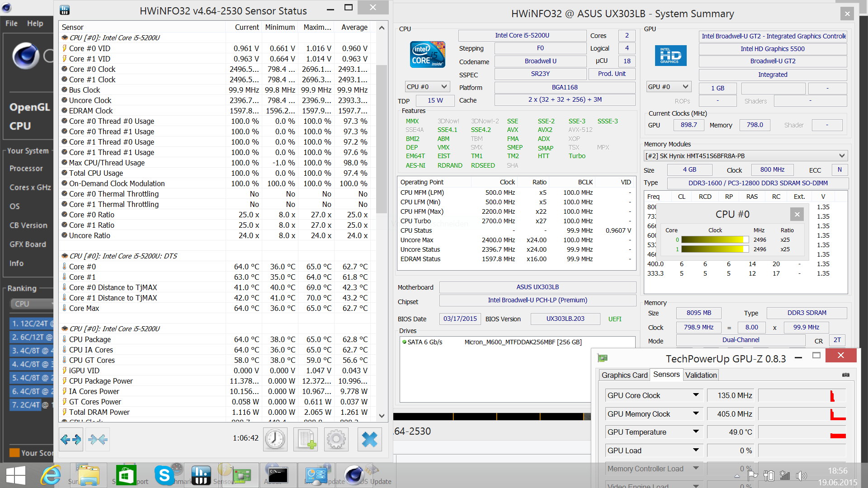This screenshot has height=488, width=868.
Task: Open GPU Temperature sensor dropdown arrow
Action: click(696, 432)
